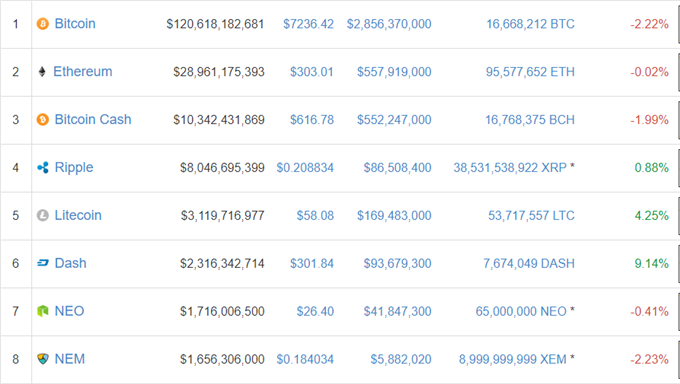This screenshot has height=384, width=680.
Task: Open the Ethereum coin page link
Action: coord(83,72)
